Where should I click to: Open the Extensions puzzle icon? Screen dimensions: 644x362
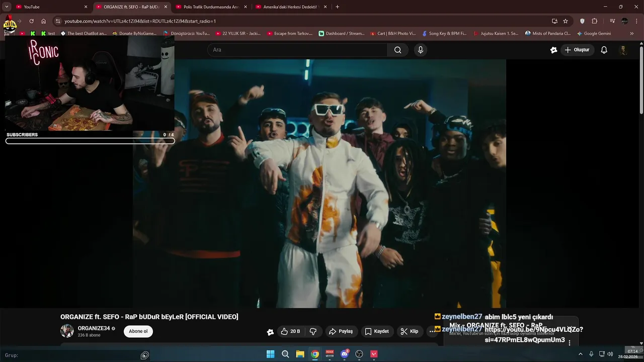pyautogui.click(x=595, y=21)
